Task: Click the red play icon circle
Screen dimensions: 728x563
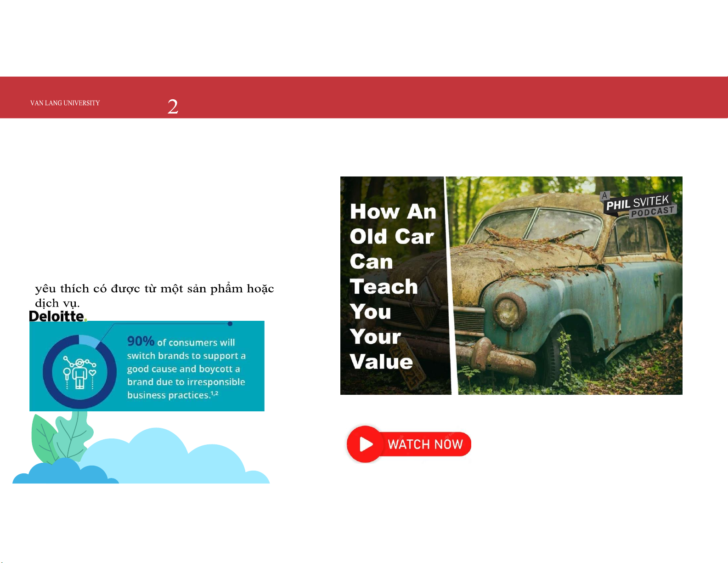Action: tap(366, 444)
